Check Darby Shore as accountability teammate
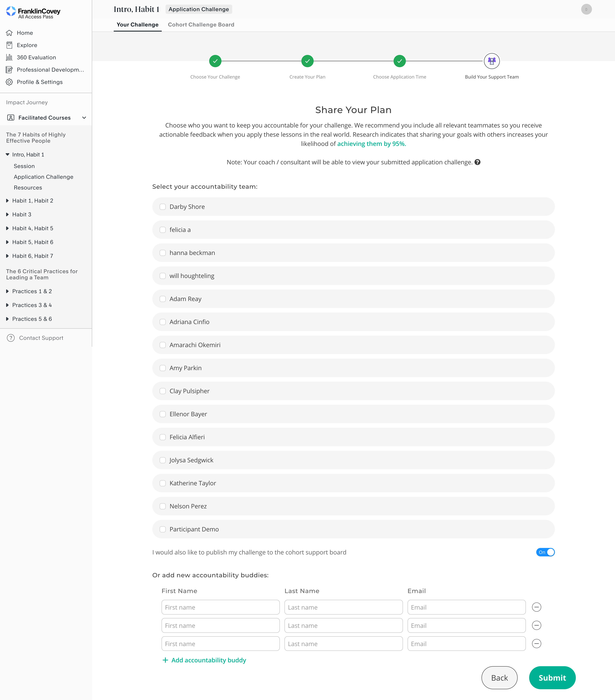The height and width of the screenshot is (700, 615). [x=162, y=207]
